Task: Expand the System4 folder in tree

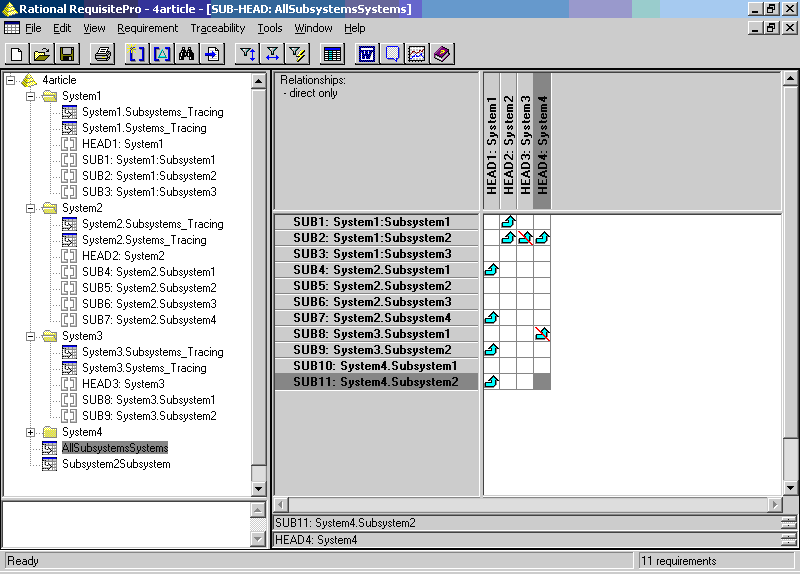Action: pos(31,432)
